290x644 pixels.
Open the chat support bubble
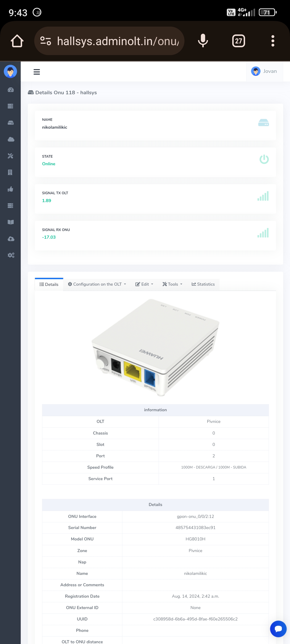click(x=278, y=629)
